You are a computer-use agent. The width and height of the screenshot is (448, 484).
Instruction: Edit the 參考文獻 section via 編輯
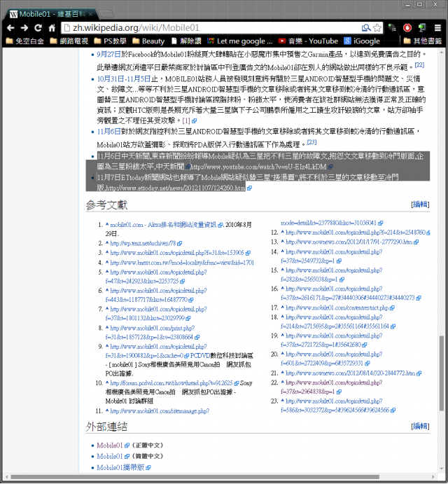[x=420, y=205]
